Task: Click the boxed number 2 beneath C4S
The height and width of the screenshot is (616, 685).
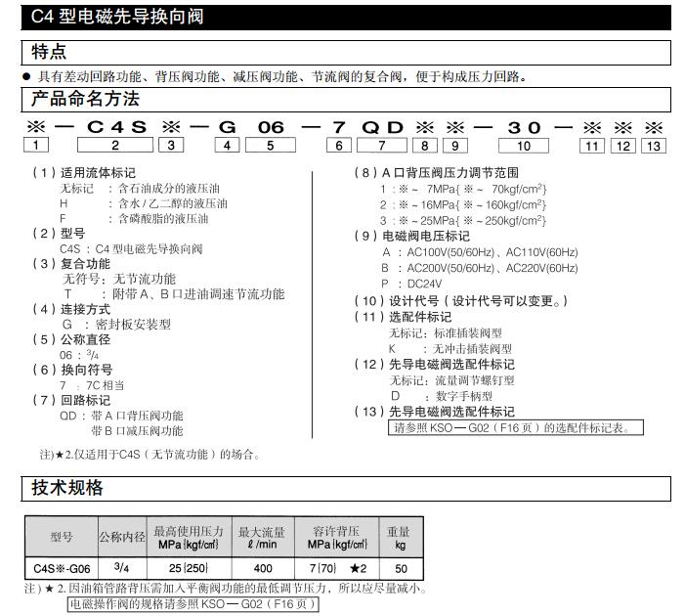Action: pyautogui.click(x=116, y=146)
